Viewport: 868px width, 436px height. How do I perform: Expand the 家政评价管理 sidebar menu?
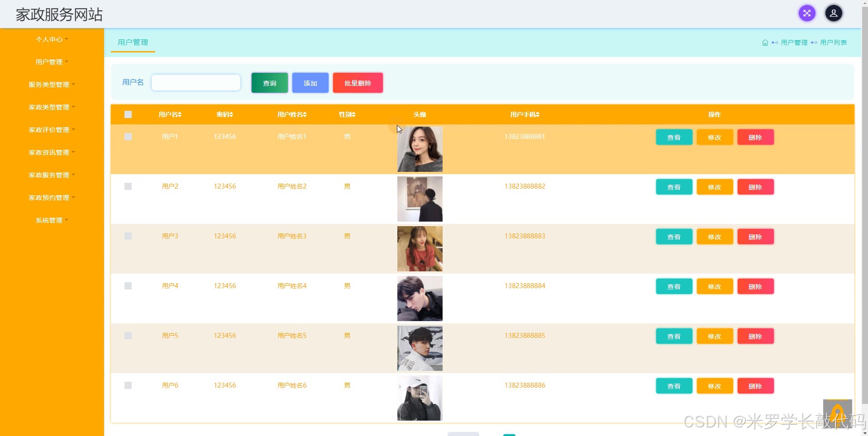click(52, 130)
